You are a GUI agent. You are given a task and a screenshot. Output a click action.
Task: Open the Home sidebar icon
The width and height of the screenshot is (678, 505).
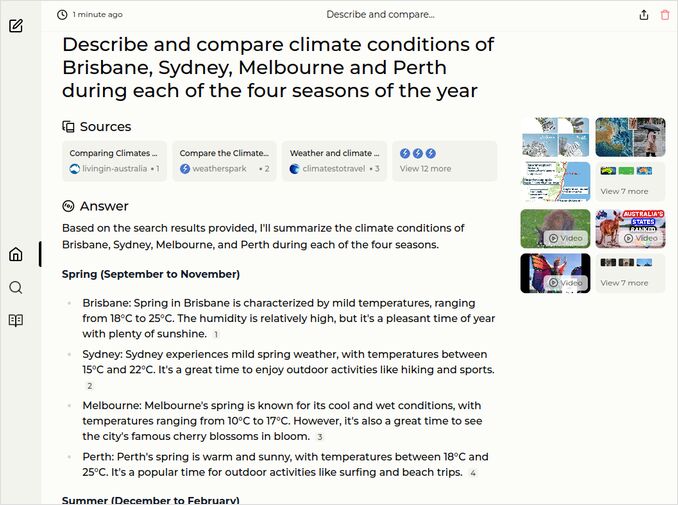coord(16,254)
